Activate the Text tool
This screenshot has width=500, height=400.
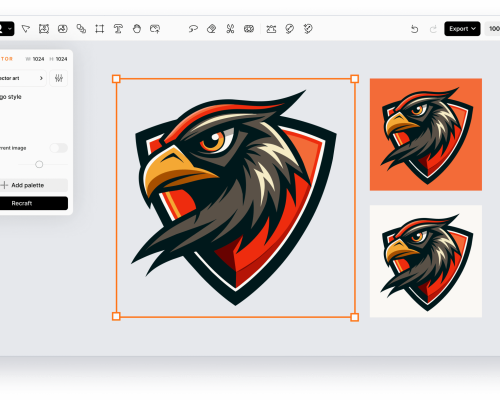[118, 29]
